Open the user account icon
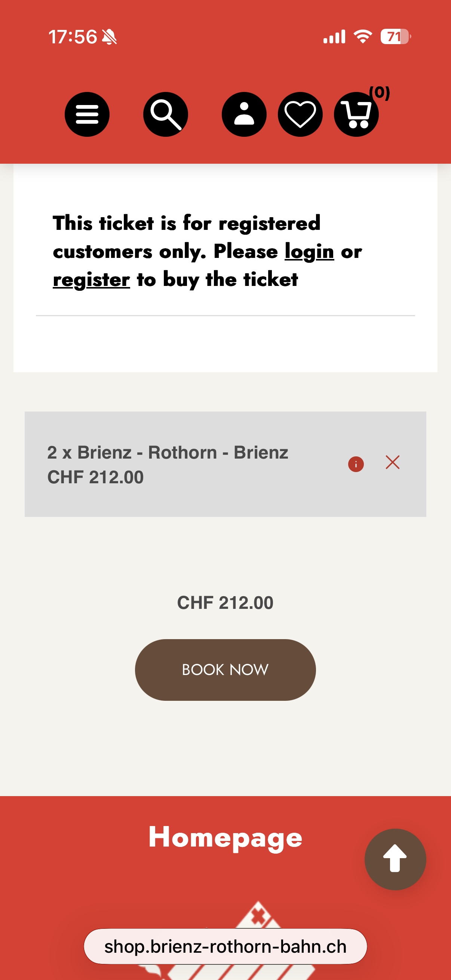This screenshot has height=980, width=451. [244, 114]
